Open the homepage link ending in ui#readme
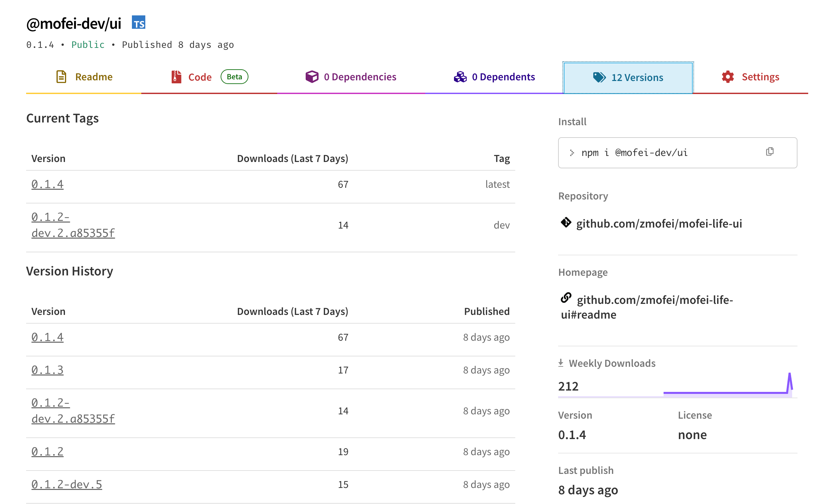Viewport: 839px width, 504px height. point(647,307)
